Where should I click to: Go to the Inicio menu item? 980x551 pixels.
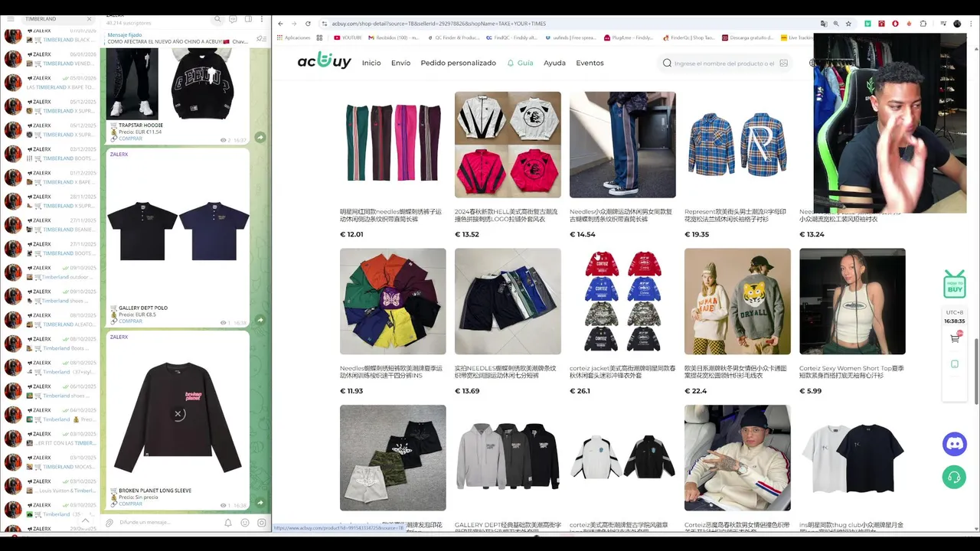point(371,63)
